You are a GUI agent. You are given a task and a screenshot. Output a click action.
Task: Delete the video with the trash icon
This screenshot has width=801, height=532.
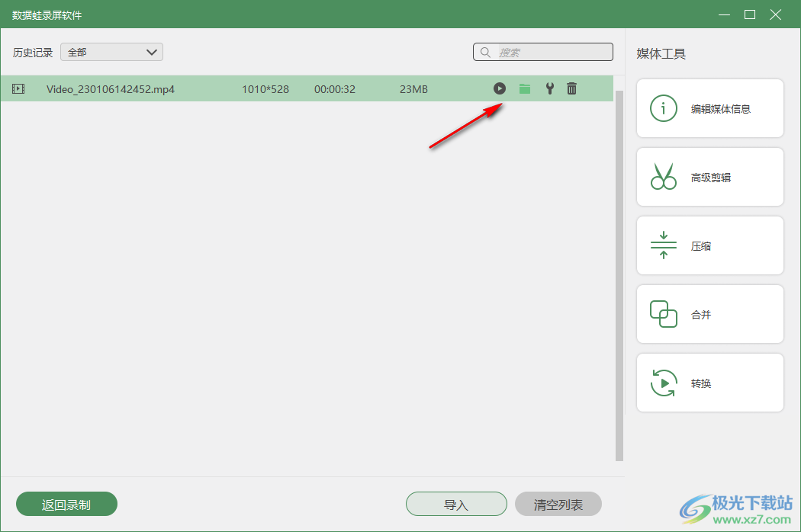[571, 88]
